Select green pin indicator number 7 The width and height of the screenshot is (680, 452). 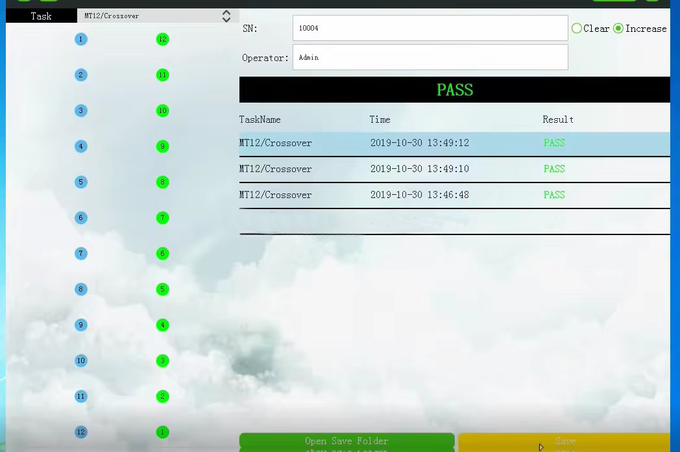(162, 218)
